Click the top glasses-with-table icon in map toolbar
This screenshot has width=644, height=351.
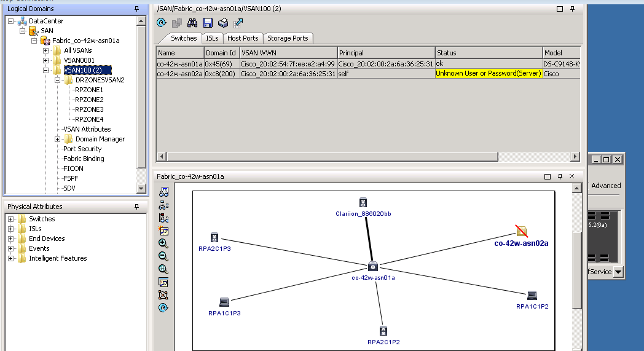click(163, 192)
